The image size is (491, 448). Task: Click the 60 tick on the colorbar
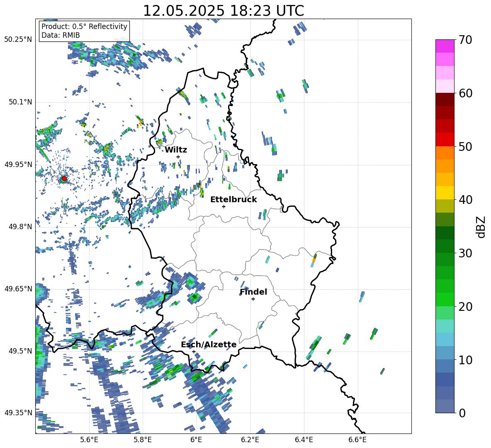coord(465,93)
